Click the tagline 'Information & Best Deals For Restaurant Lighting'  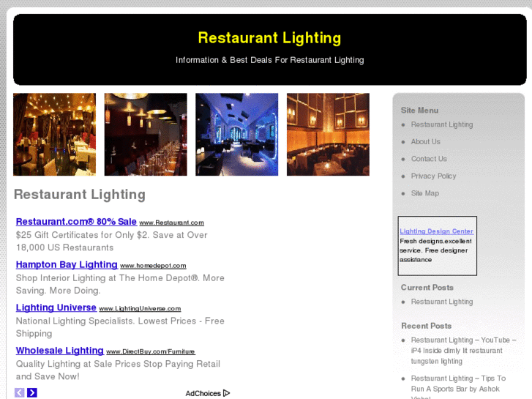tap(270, 60)
